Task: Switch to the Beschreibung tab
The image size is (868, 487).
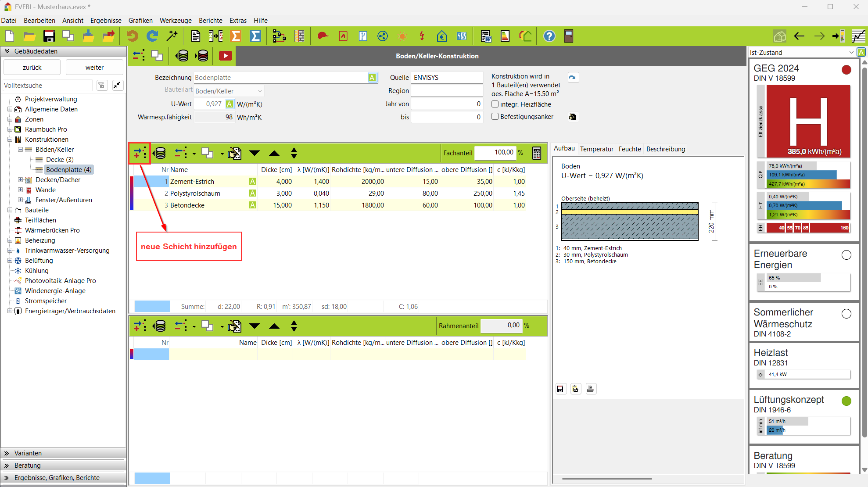Action: click(x=666, y=149)
